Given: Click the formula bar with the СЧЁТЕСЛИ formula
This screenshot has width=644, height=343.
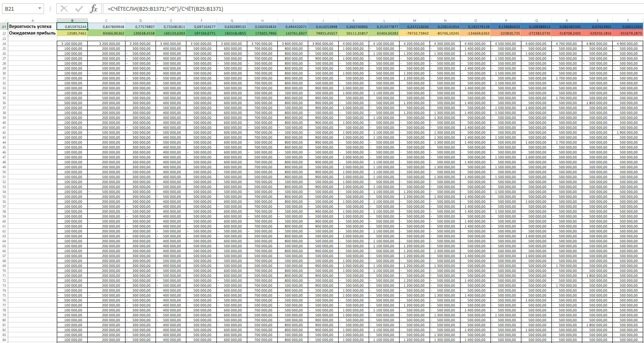Looking at the screenshot, I should 329,9.
